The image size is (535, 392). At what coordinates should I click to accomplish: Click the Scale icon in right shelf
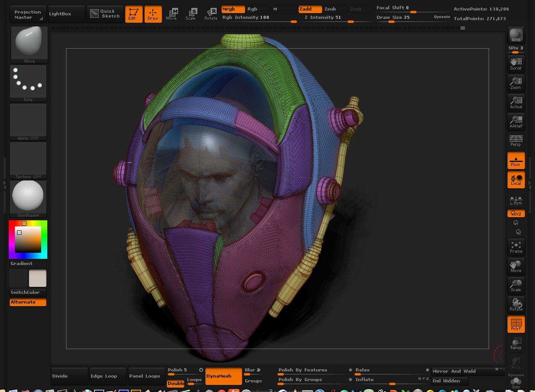[x=516, y=285]
